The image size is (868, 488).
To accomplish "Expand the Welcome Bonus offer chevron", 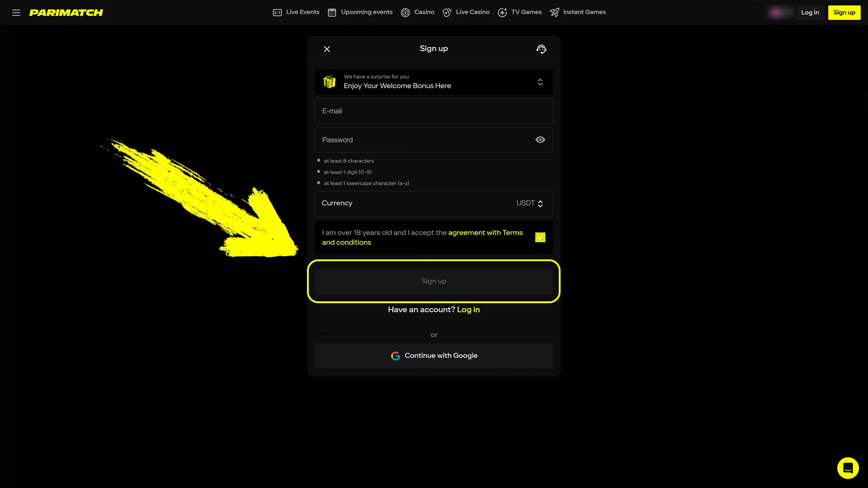I will [540, 82].
